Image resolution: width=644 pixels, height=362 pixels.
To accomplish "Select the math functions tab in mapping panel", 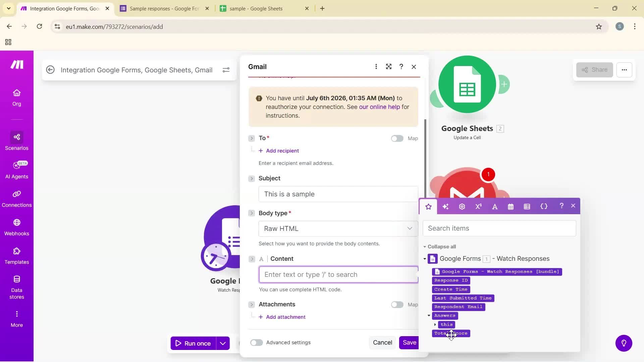I will tap(478, 206).
